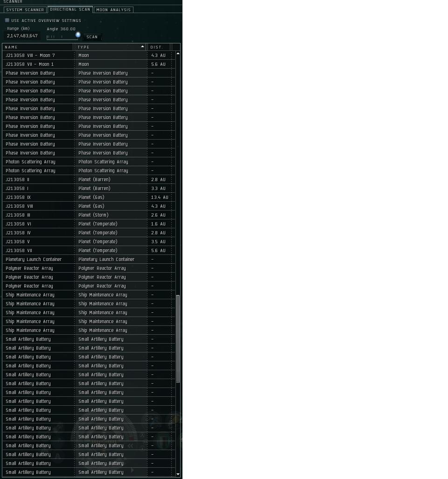Select the J213058 V temperate planet row
The height and width of the screenshot is (479, 448).
(89, 241)
